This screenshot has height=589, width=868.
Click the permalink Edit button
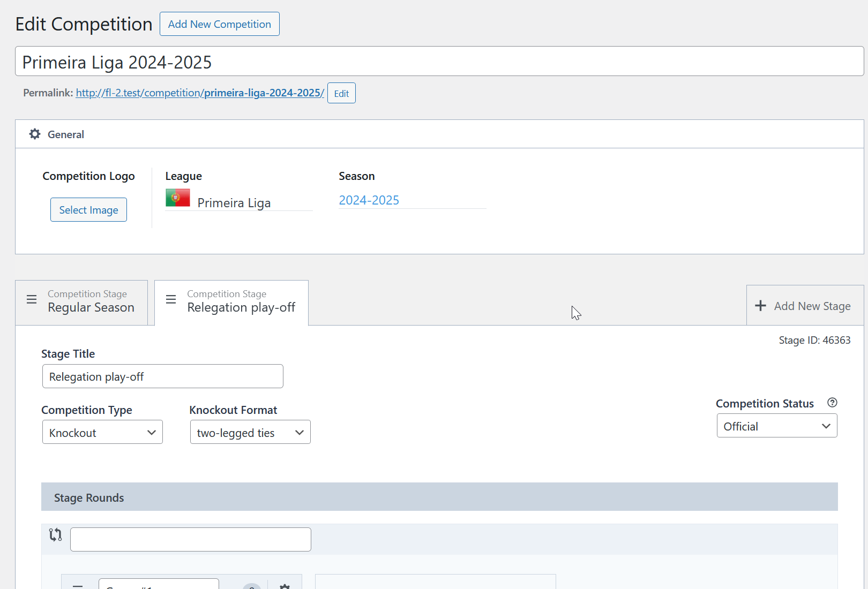click(341, 93)
